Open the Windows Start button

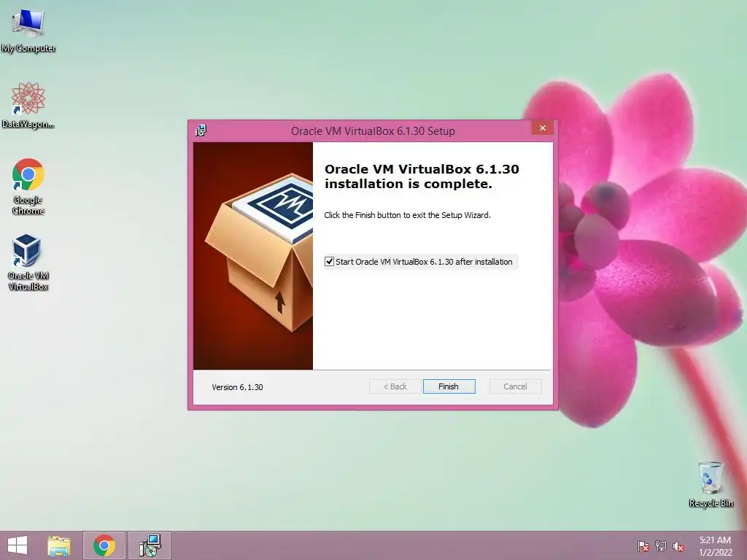18,545
